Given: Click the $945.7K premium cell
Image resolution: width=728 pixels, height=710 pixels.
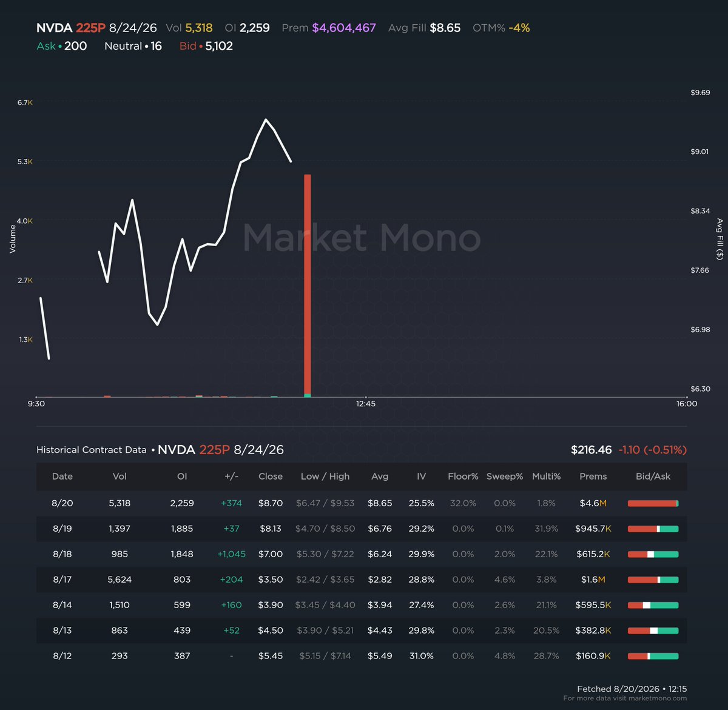Looking at the screenshot, I should click(593, 529).
